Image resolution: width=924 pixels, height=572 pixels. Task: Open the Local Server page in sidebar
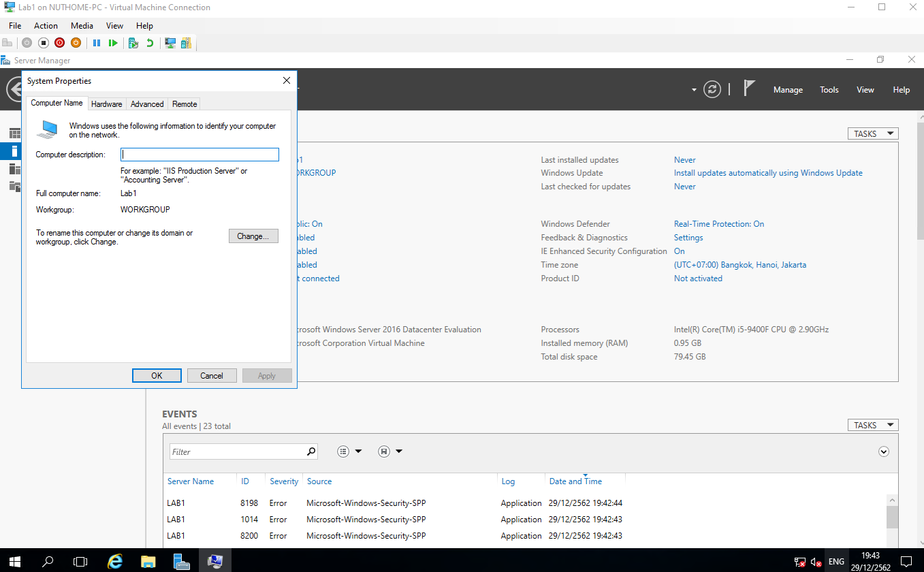pos(14,150)
